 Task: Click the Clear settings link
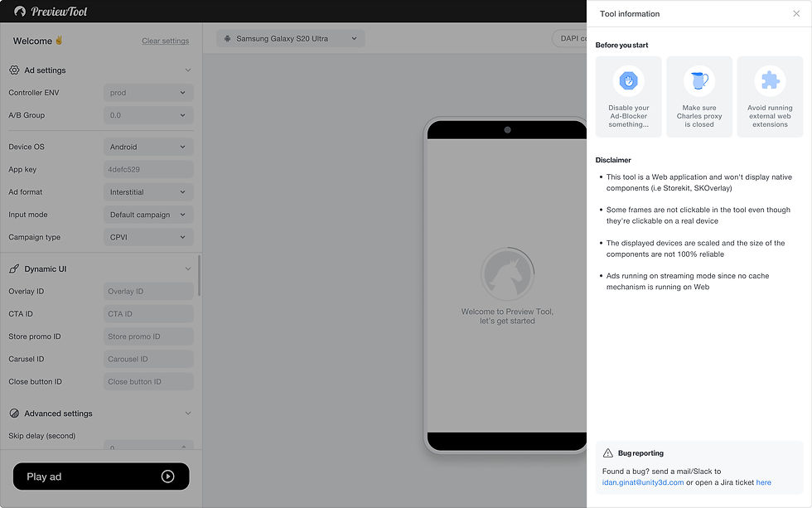(x=165, y=41)
